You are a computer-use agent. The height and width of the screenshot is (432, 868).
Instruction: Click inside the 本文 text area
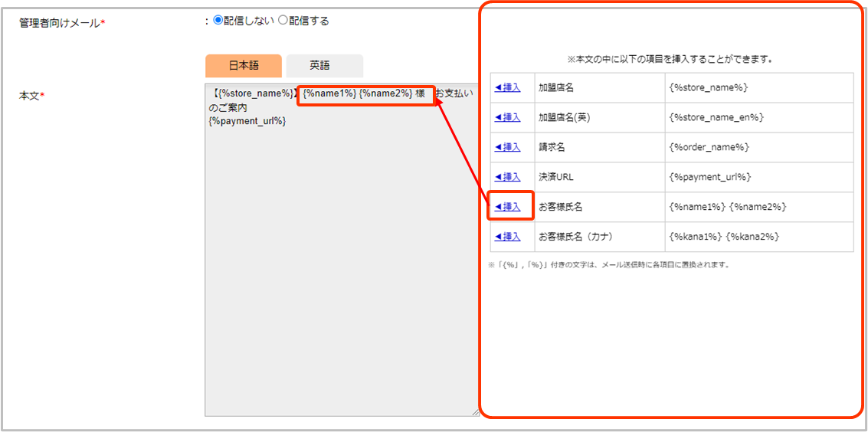[x=341, y=268]
